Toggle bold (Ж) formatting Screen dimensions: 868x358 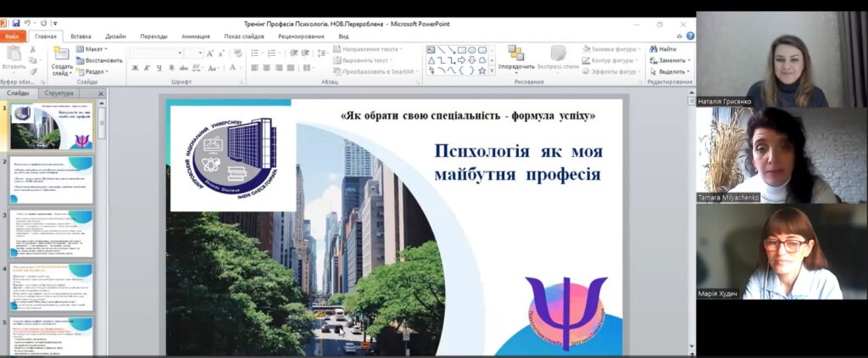click(x=135, y=68)
